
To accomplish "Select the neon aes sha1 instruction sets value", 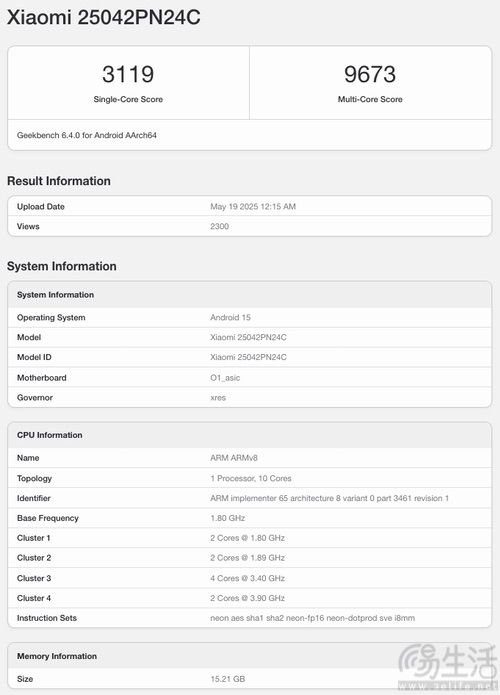I will click(x=312, y=618).
